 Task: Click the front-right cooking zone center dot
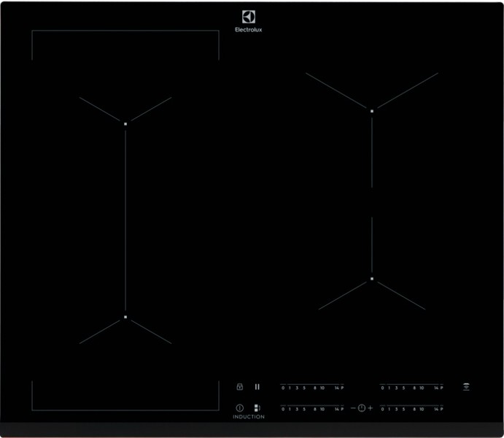[372, 278]
